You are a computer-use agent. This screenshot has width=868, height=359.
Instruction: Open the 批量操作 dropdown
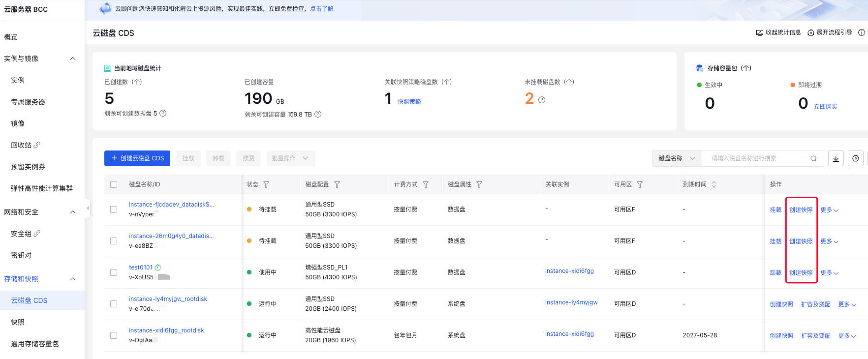point(291,158)
